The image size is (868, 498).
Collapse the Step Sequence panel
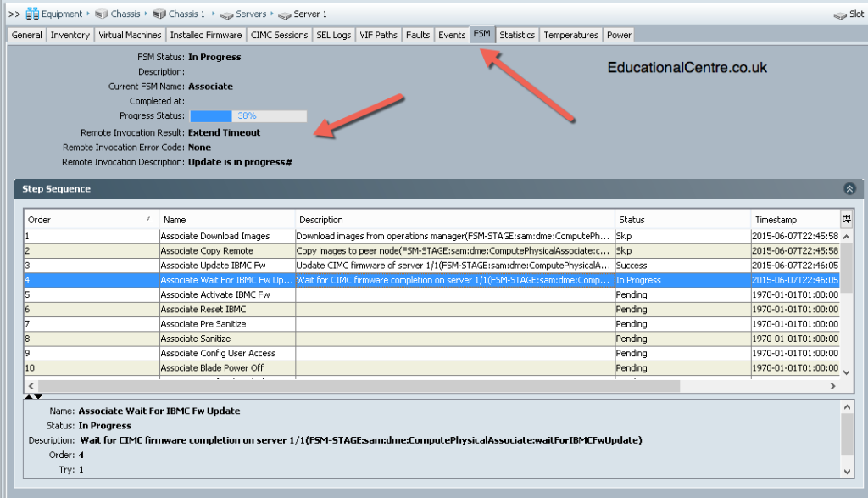coord(849,189)
